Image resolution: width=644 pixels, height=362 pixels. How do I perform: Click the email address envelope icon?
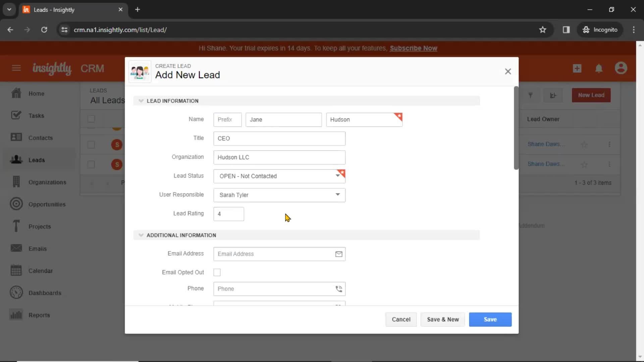(x=338, y=254)
